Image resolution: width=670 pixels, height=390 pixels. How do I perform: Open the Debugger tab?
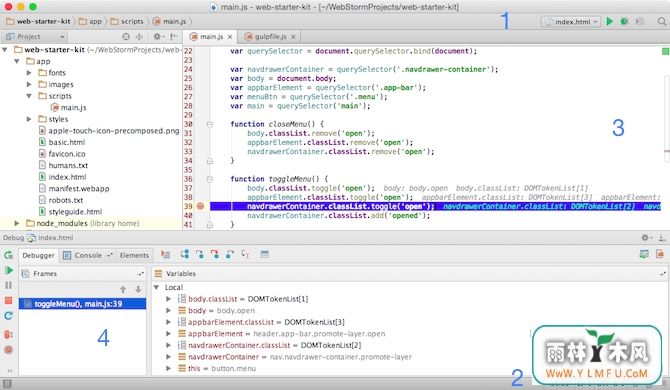click(x=38, y=255)
